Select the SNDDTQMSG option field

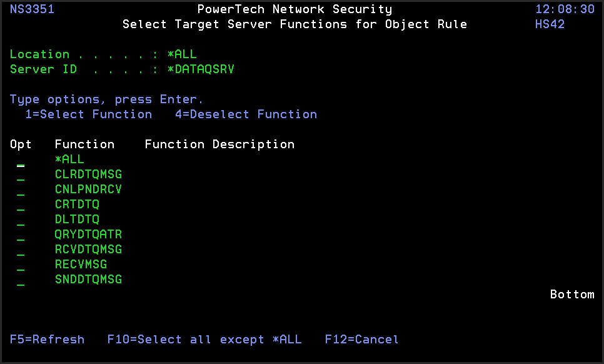point(21,280)
